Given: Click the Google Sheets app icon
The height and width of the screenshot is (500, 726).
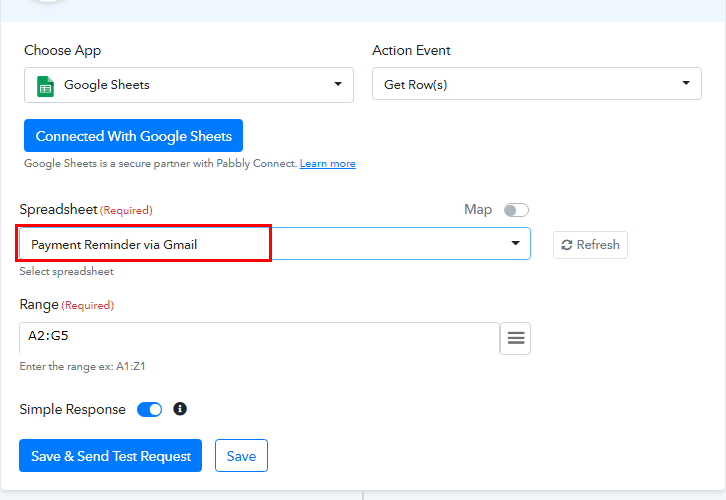Looking at the screenshot, I should [x=45, y=87].
